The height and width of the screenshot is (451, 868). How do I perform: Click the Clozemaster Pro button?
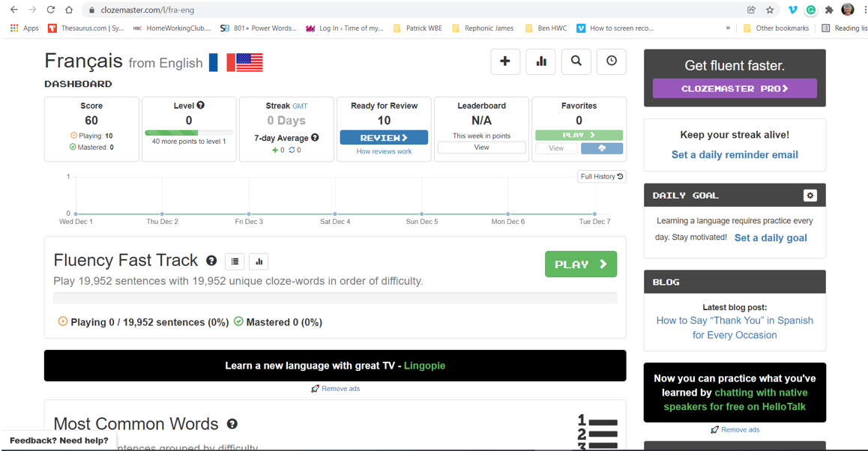(735, 88)
